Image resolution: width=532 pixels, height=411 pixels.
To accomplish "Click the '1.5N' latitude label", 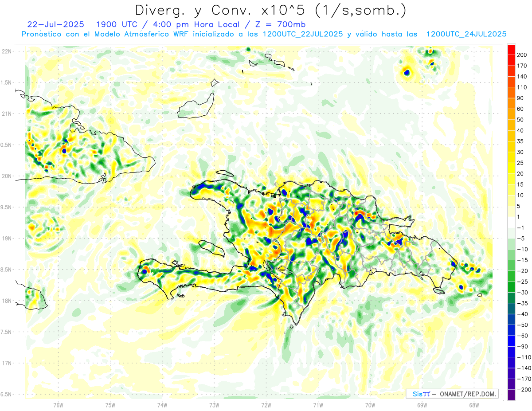I will [x=6, y=82].
